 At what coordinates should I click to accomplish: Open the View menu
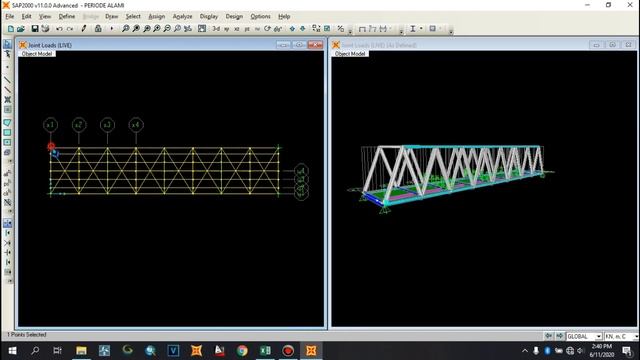tap(45, 16)
